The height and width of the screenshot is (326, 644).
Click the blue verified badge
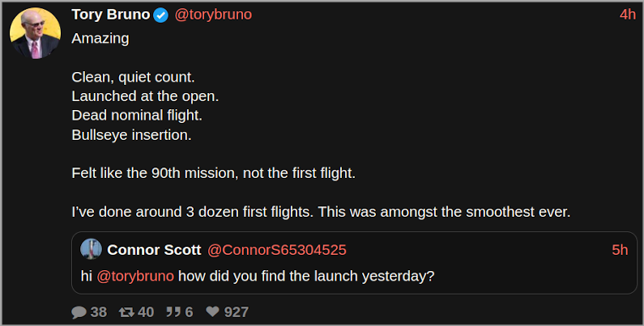coord(161,15)
